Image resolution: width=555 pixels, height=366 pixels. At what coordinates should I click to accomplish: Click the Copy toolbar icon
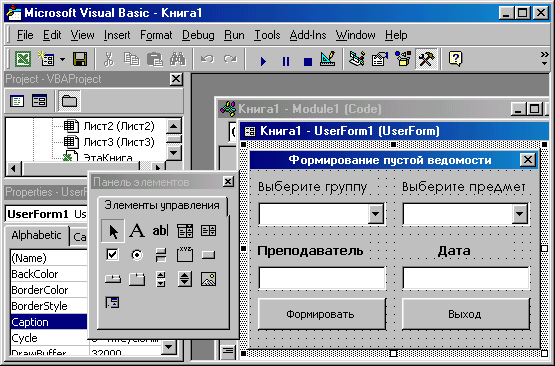(131, 59)
